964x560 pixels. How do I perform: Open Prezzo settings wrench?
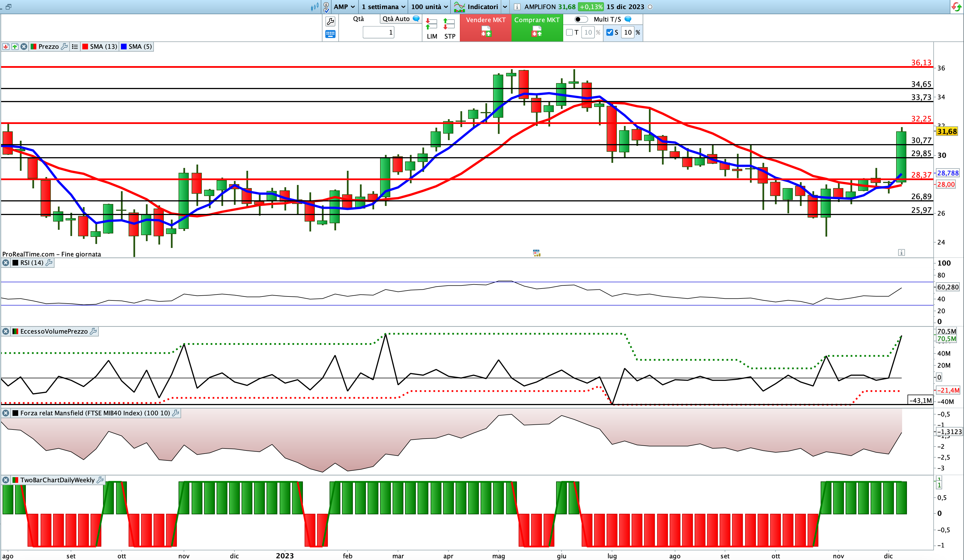click(64, 47)
